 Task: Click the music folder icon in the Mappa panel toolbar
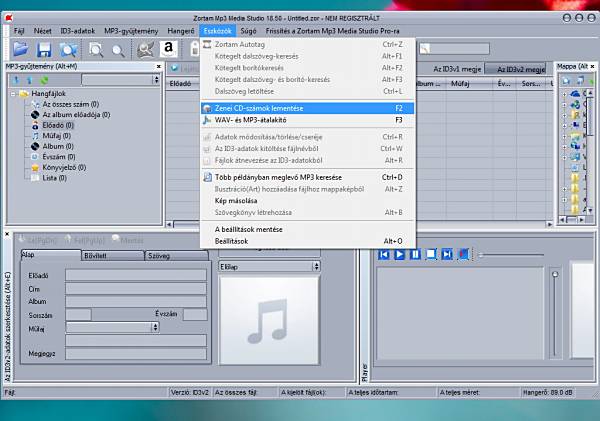pyautogui.click(x=580, y=80)
